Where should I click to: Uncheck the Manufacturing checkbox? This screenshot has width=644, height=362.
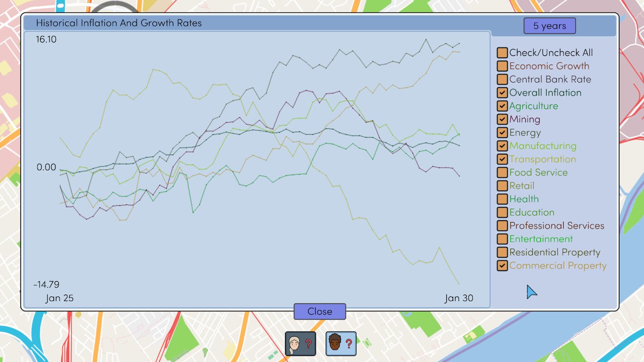click(x=502, y=146)
